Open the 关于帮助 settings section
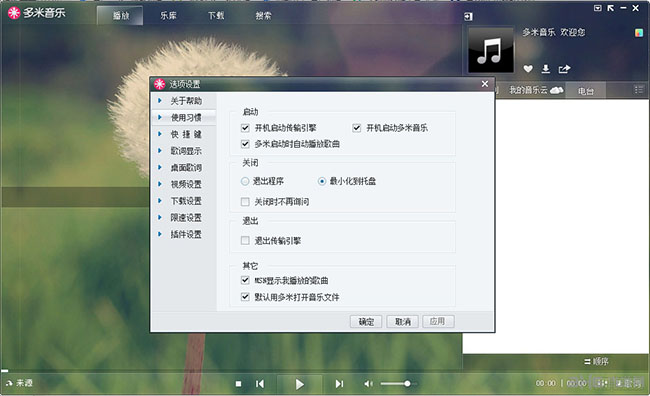The image size is (650, 396). click(184, 101)
